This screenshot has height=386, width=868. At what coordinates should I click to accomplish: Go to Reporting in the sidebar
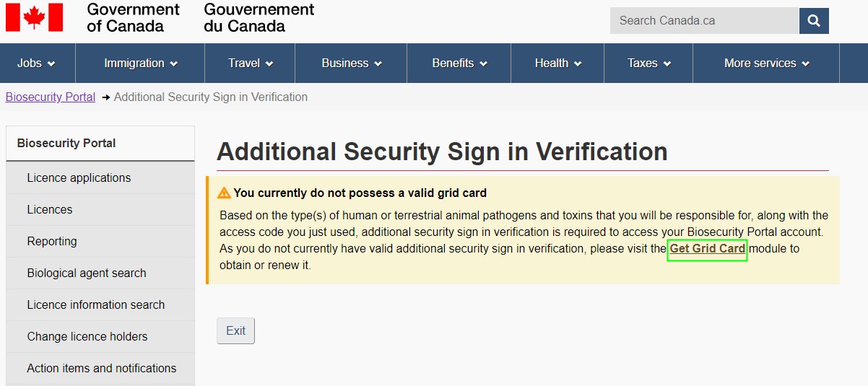[52, 242]
